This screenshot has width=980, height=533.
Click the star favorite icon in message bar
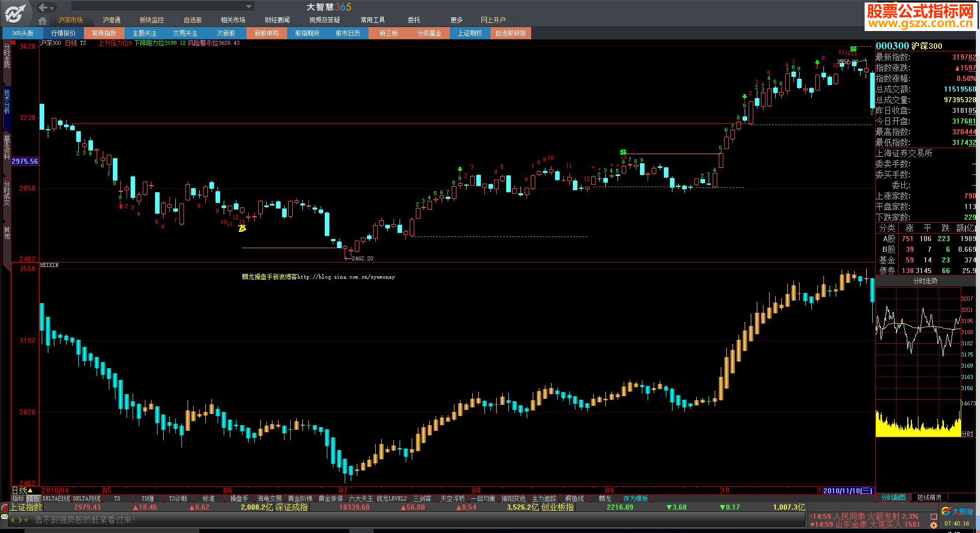point(27,520)
